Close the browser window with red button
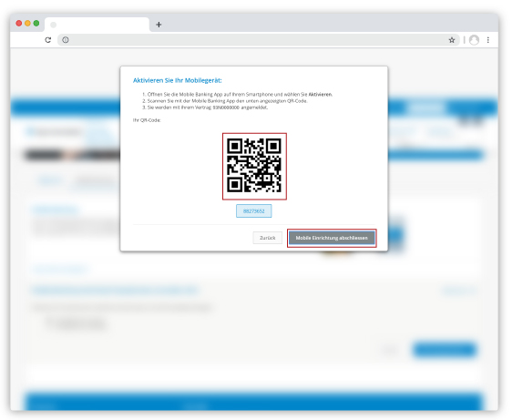This screenshot has height=420, width=523. click(x=18, y=23)
